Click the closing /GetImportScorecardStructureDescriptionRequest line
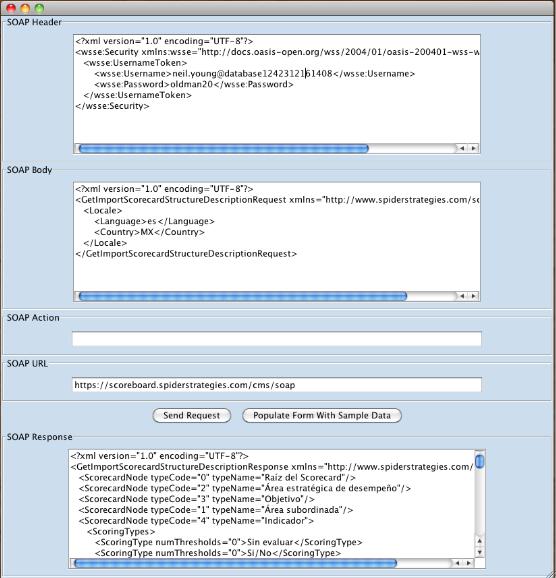The image size is (556, 578). click(x=186, y=254)
